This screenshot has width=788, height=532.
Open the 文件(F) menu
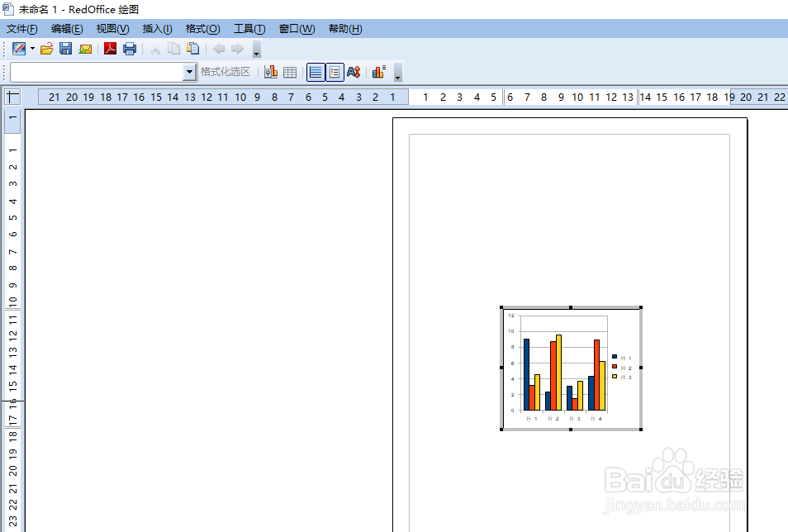(21, 29)
